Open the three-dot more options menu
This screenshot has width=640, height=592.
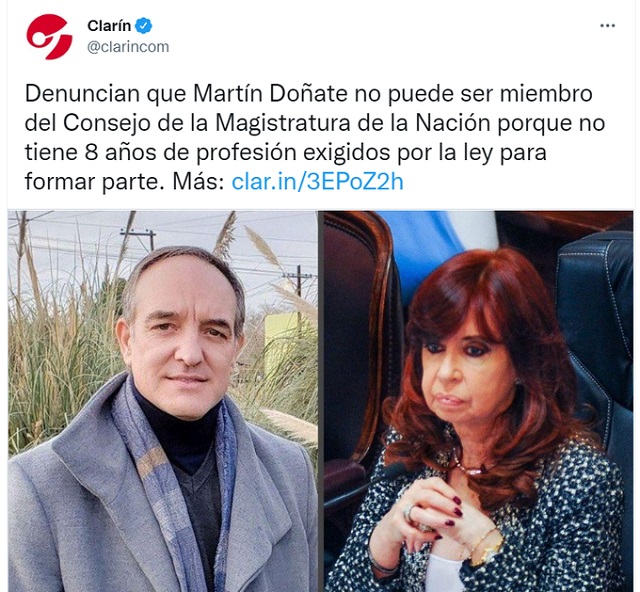pos(607,26)
